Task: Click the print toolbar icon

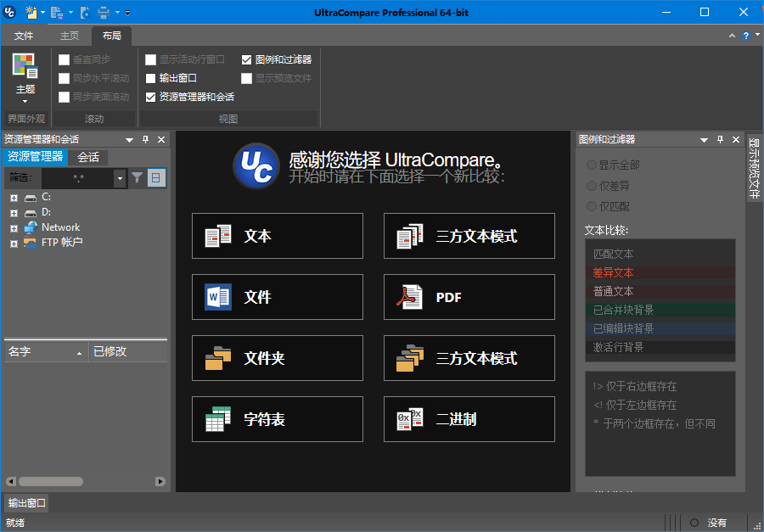Action: click(104, 12)
